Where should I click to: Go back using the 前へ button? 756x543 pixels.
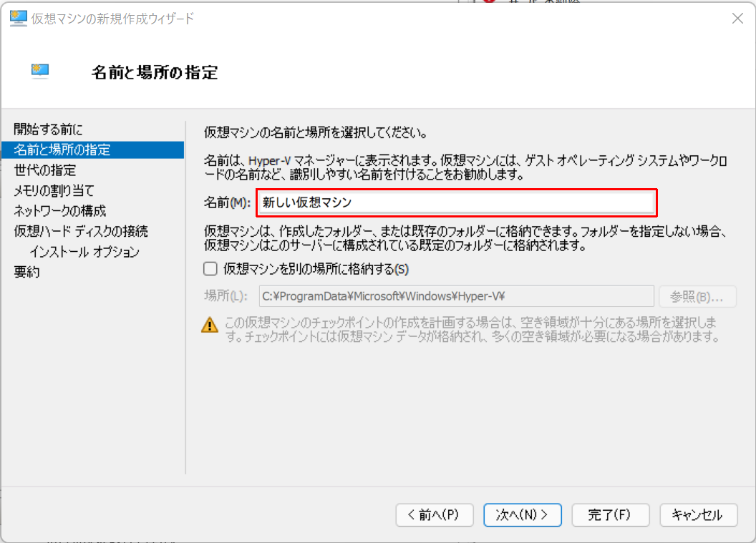[x=435, y=515]
